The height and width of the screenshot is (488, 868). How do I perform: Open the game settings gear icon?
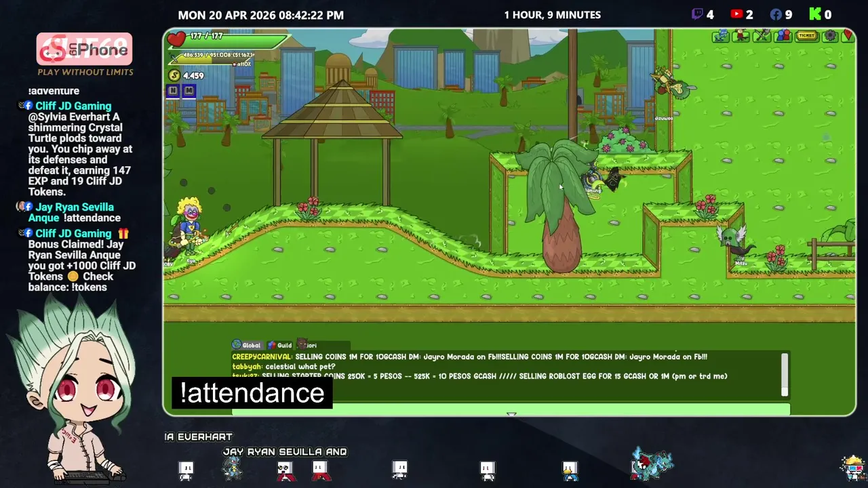click(x=830, y=36)
